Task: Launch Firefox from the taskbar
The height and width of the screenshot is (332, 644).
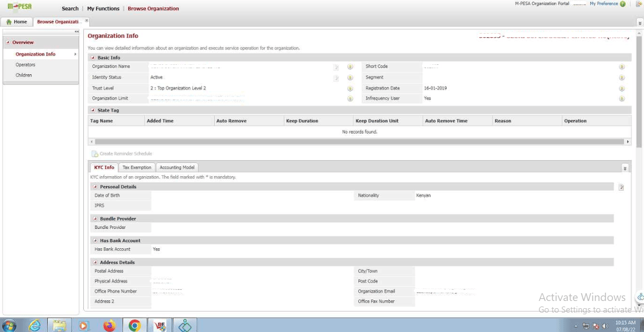Action: (109, 325)
